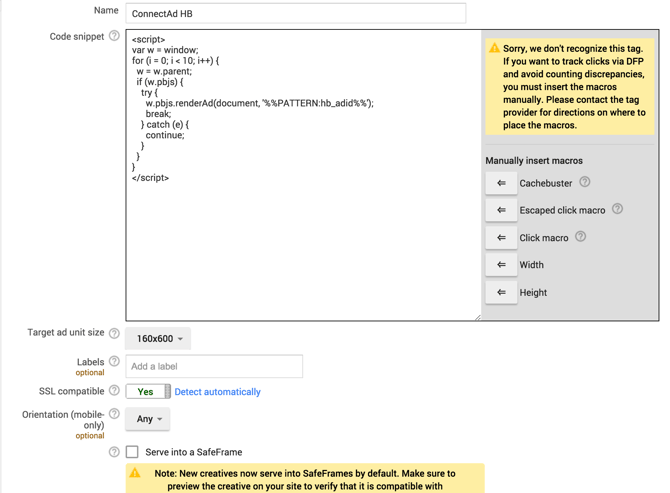Screen dimensions: 670x493
Task: Click the Height macro label
Action: (x=533, y=293)
